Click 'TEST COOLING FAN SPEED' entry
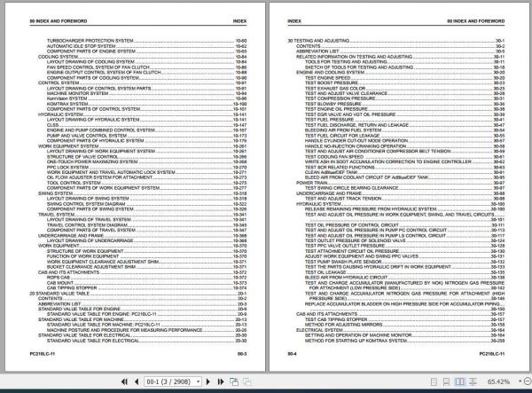This screenshot has width=532, height=393. (334, 157)
